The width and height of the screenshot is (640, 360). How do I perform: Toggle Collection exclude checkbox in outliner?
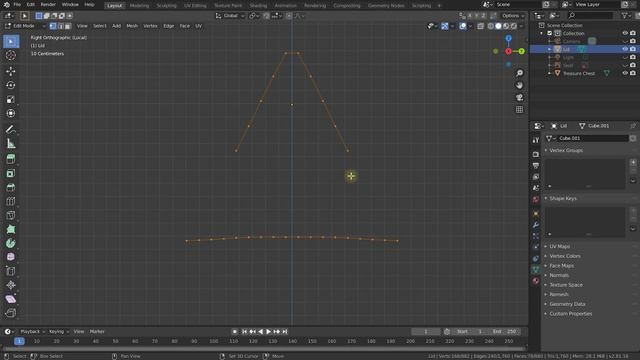tap(550, 33)
